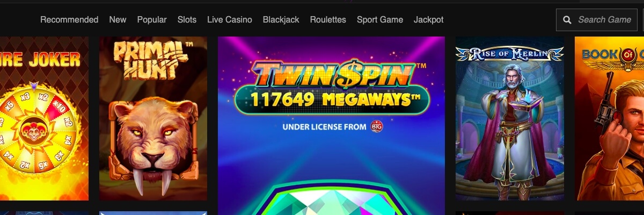This screenshot has width=644, height=215.
Task: Open the Recommended games tab
Action: [69, 19]
